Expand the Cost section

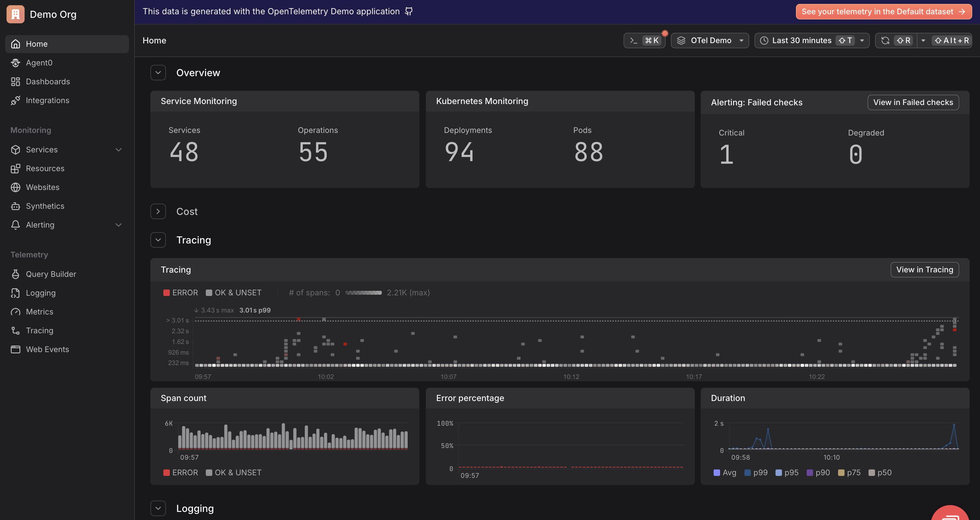click(158, 211)
